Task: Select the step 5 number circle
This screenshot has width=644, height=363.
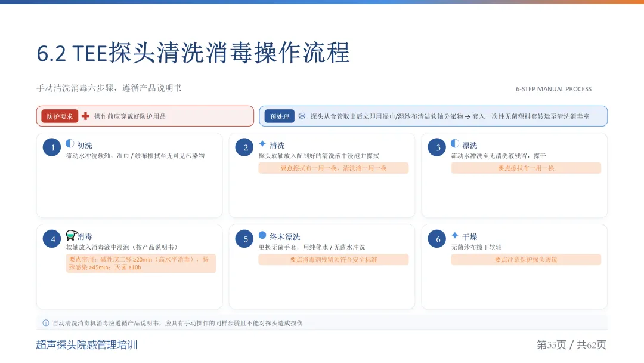Action: (245, 239)
